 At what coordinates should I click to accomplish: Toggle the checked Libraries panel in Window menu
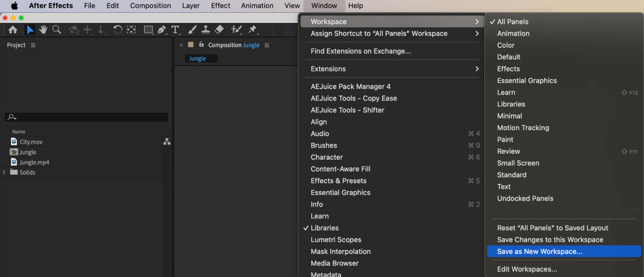[391, 228]
